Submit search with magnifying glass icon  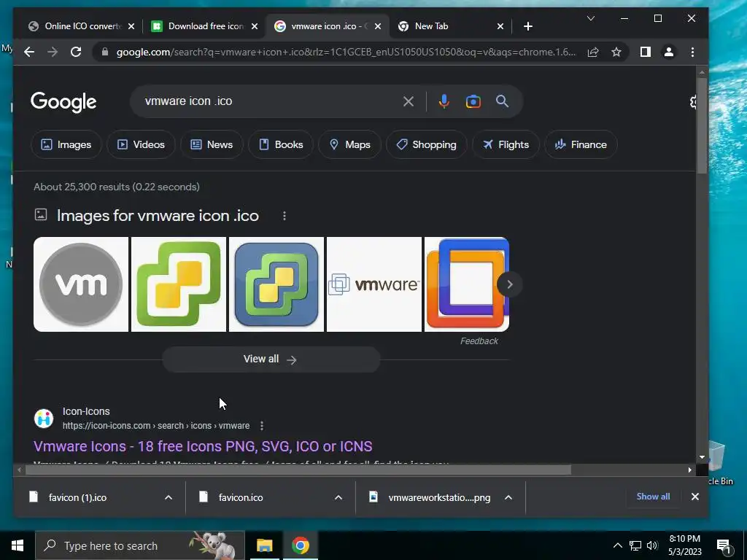tap(502, 101)
